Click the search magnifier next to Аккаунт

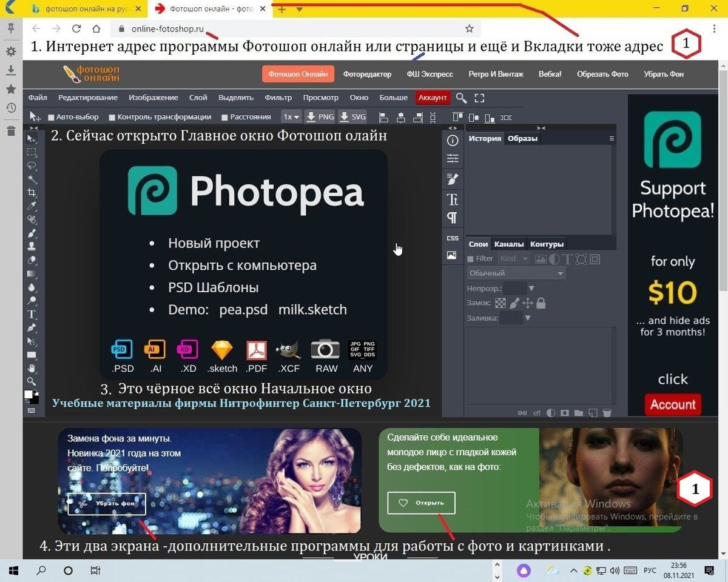point(462,98)
